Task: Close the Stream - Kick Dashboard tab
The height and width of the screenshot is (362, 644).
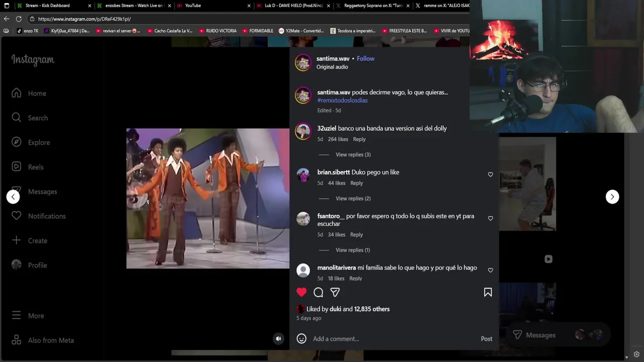Action: tap(90, 6)
